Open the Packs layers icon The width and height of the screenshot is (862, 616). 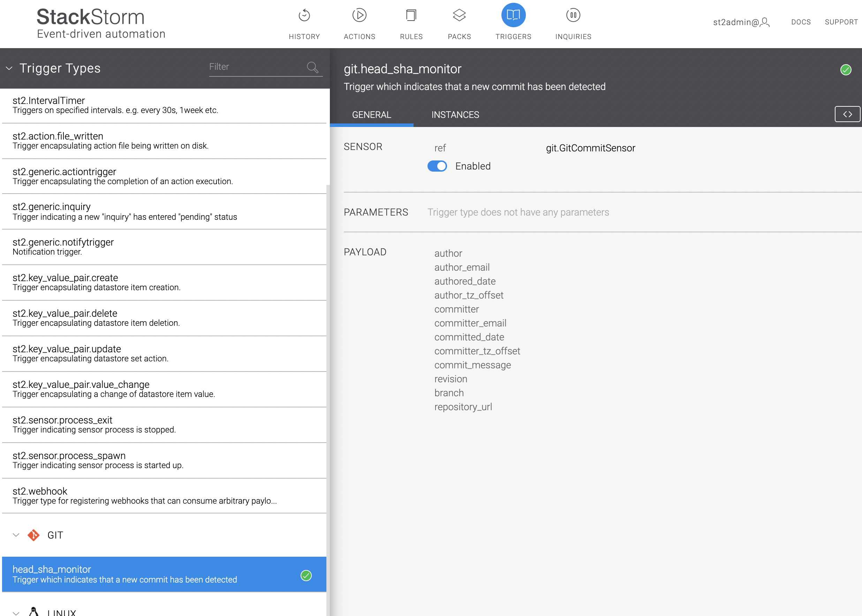(459, 16)
